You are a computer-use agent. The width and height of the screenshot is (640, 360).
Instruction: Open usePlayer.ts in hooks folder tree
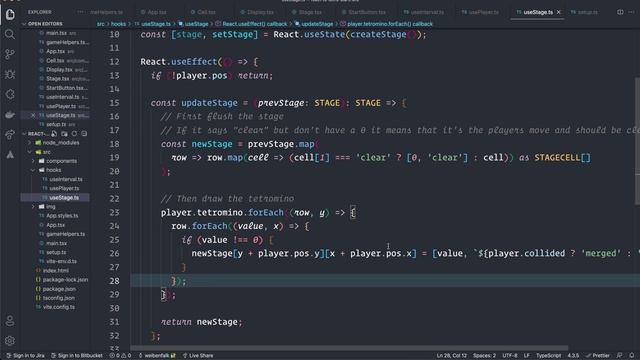click(x=64, y=188)
